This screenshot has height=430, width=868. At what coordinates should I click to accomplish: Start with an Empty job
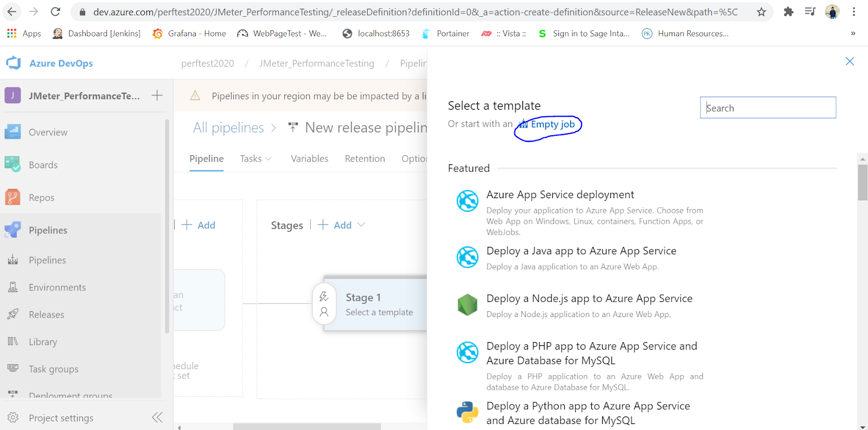pyautogui.click(x=547, y=124)
